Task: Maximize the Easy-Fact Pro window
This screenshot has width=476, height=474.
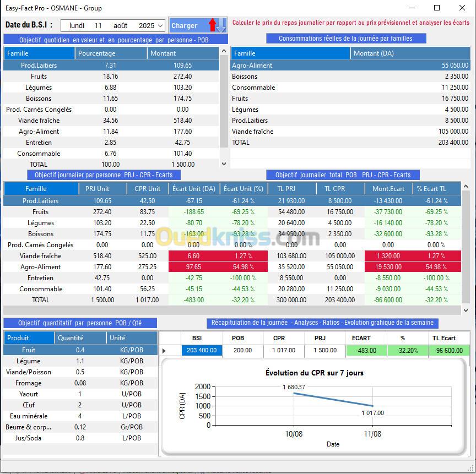Action: (x=437, y=8)
